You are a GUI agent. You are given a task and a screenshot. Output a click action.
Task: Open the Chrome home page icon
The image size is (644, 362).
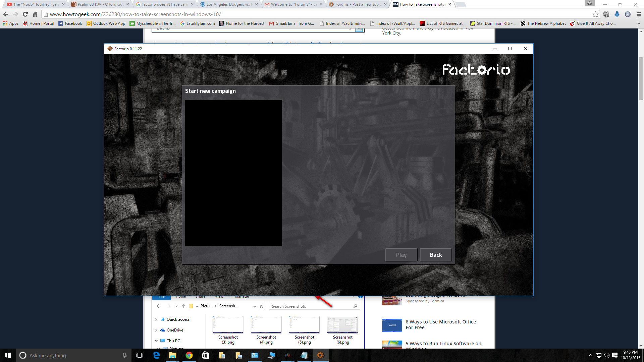click(35, 14)
